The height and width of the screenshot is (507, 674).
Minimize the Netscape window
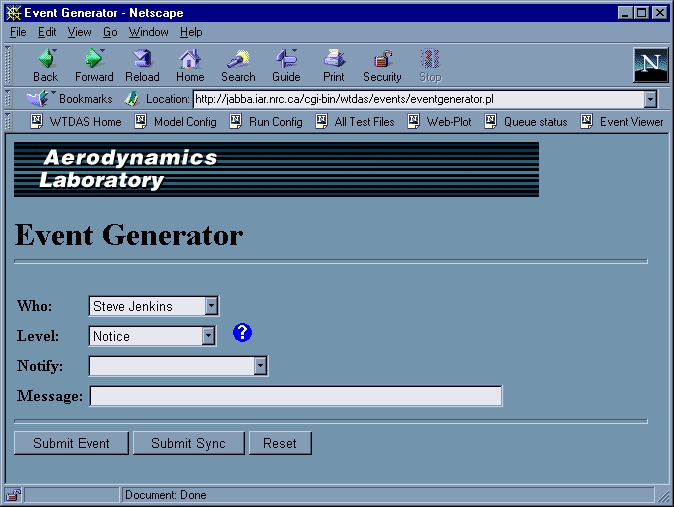click(625, 13)
